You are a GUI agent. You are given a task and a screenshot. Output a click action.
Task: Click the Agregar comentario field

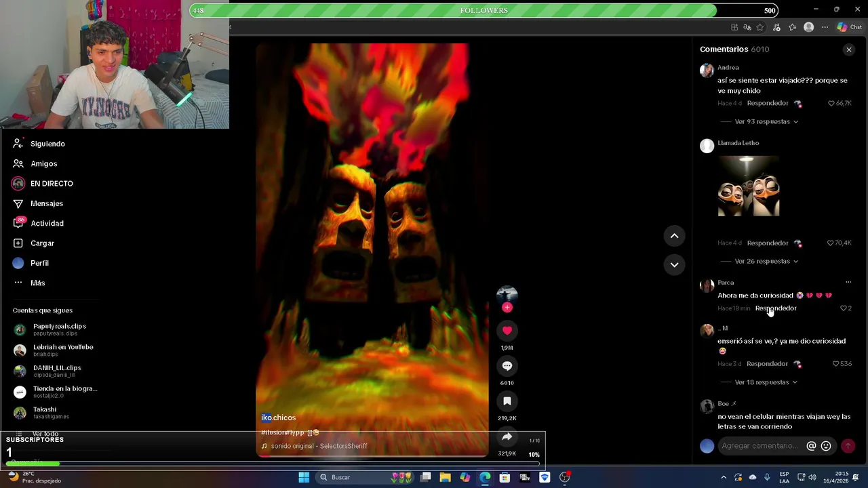pos(761,446)
